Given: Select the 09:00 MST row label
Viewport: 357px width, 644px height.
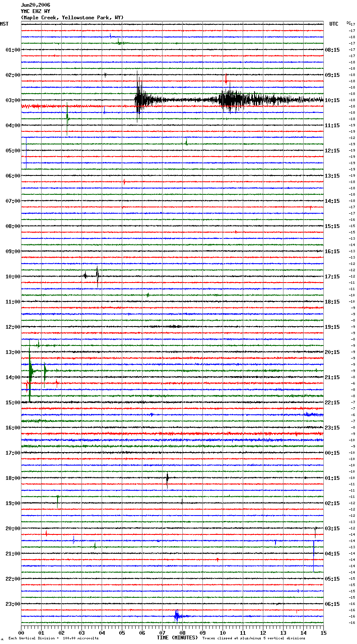Looking at the screenshot, I should coord(13,251).
